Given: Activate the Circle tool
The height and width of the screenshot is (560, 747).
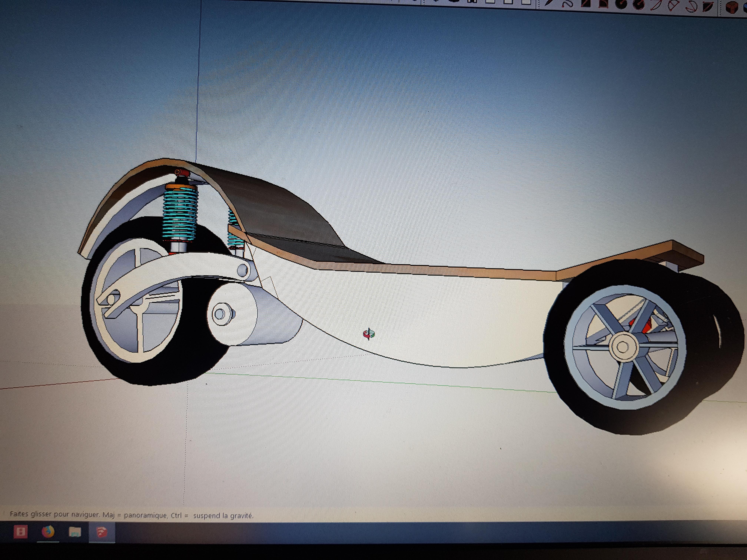Looking at the screenshot, I should tap(621, 4).
